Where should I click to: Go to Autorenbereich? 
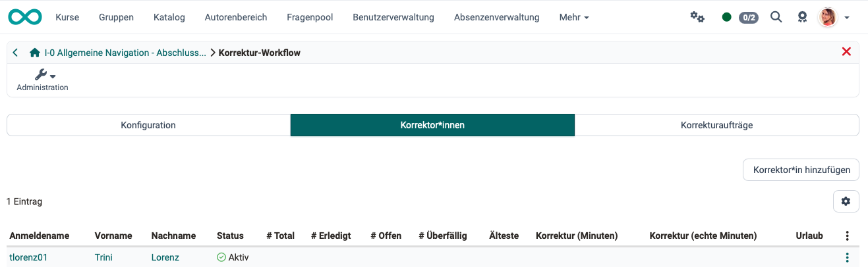point(236,17)
